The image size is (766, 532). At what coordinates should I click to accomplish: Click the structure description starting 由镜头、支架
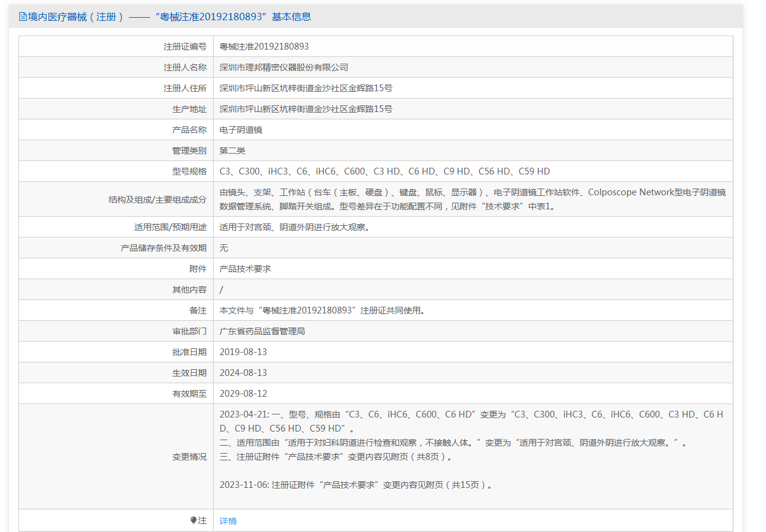[473, 199]
